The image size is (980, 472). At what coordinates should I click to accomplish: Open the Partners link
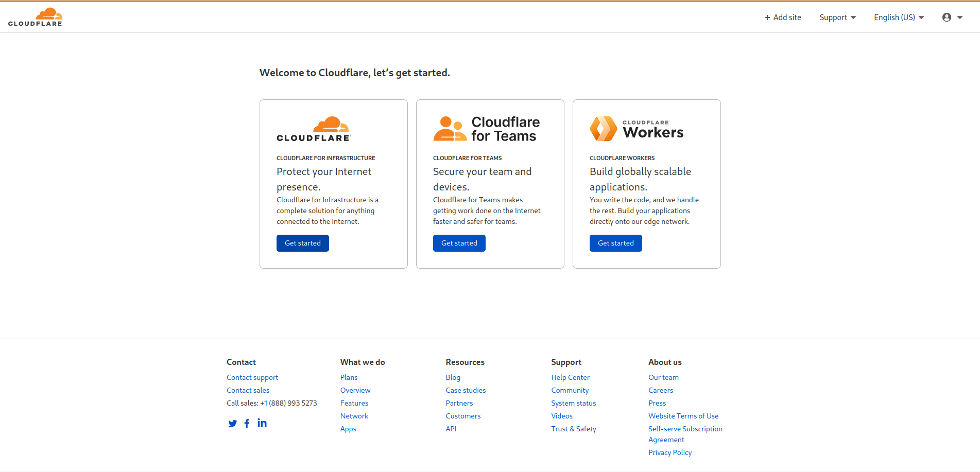(459, 403)
